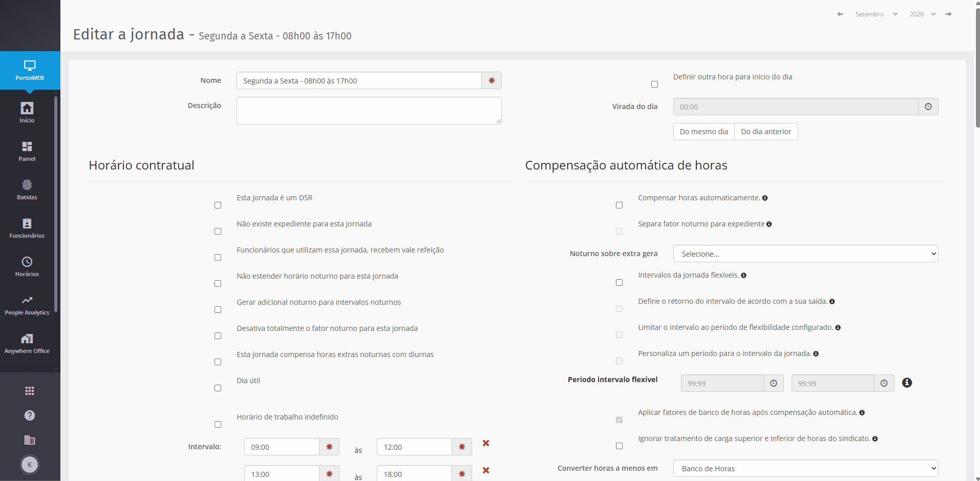Screen dimensions: 980x481
Task: Click the 'Do mesmo dia' button
Action: (704, 132)
